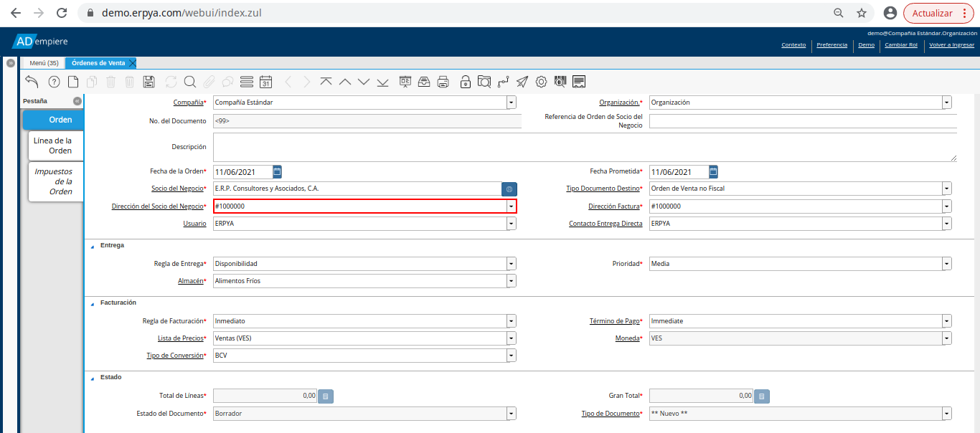The image size is (980, 433).
Task: Save the record with the floppy disk icon
Action: pyautogui.click(x=149, y=82)
